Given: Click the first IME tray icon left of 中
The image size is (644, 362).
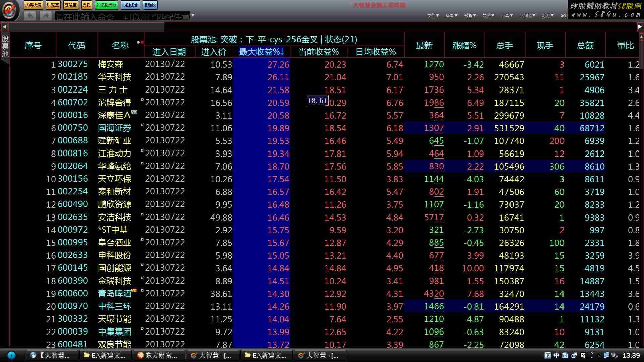Looking at the screenshot, I should [548, 355].
